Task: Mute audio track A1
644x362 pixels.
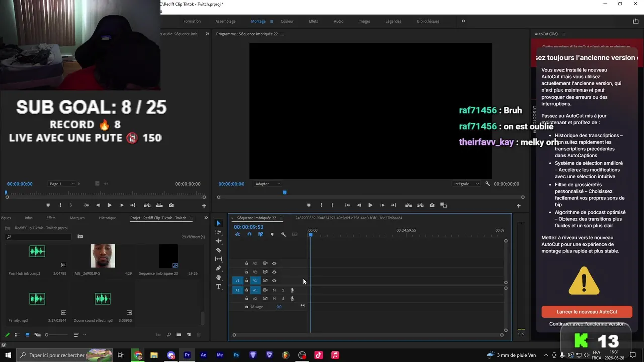Action: click(274, 290)
